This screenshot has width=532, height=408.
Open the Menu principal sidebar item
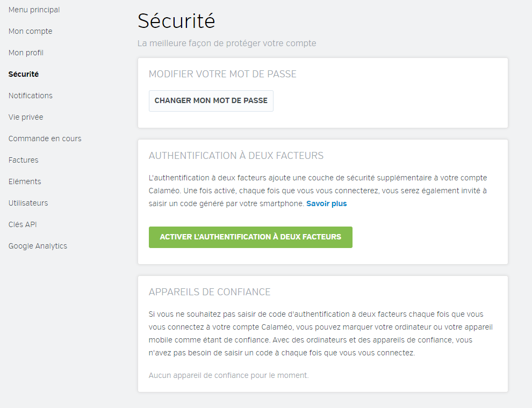(x=34, y=10)
